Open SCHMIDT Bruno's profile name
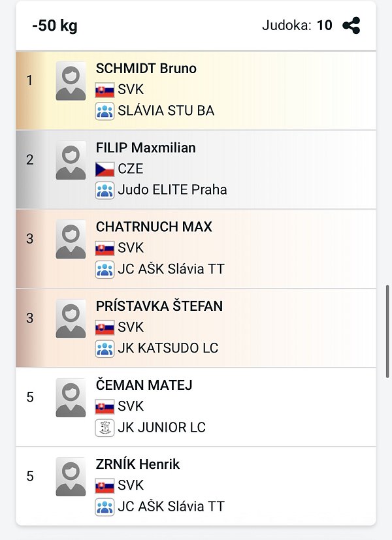 click(146, 69)
